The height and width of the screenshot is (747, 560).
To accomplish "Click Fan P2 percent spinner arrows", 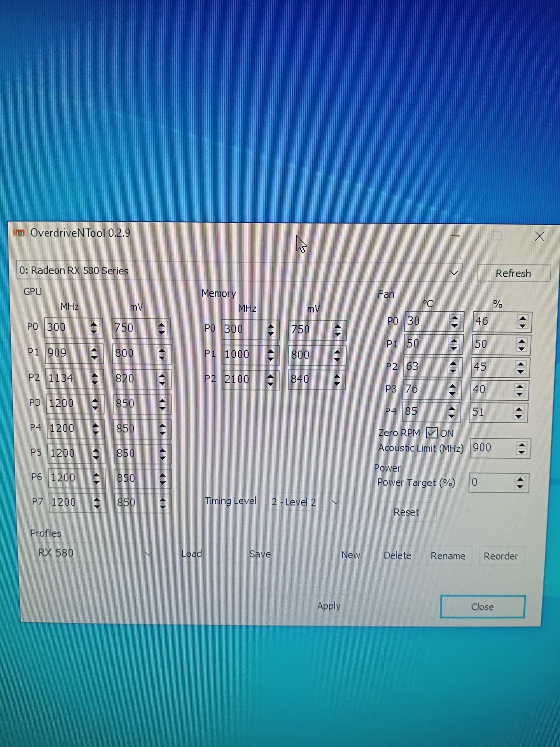I will coord(521,368).
